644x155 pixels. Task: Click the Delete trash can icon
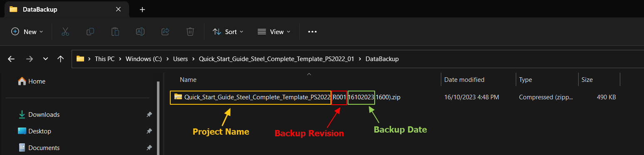pos(190,32)
